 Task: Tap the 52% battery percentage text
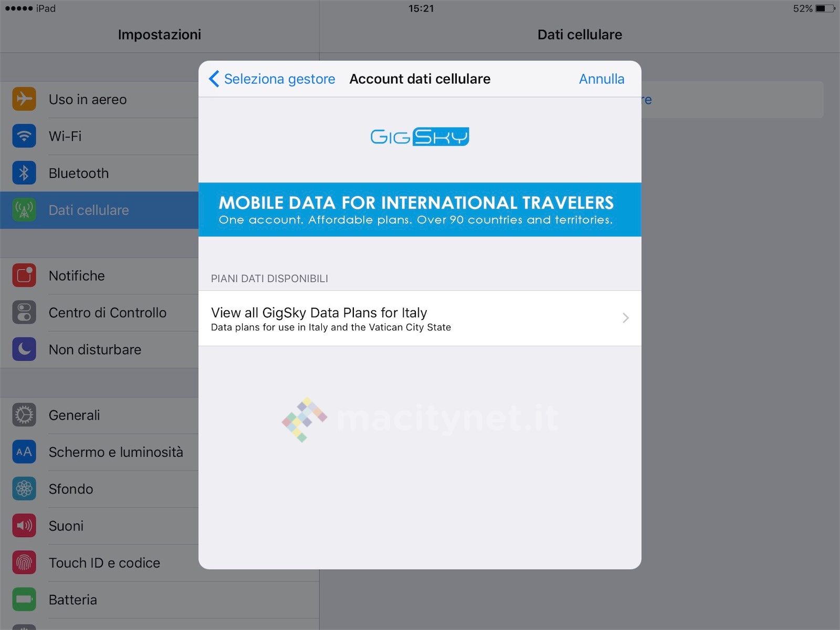coord(803,8)
